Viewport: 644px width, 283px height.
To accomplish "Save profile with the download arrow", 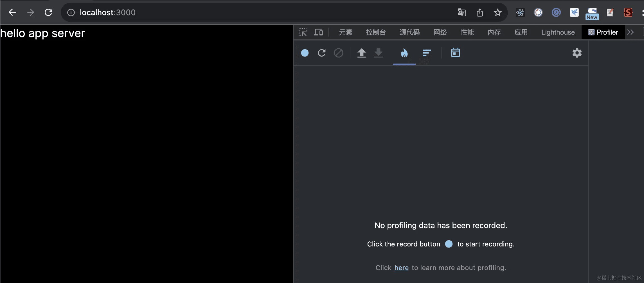I will click(x=379, y=53).
